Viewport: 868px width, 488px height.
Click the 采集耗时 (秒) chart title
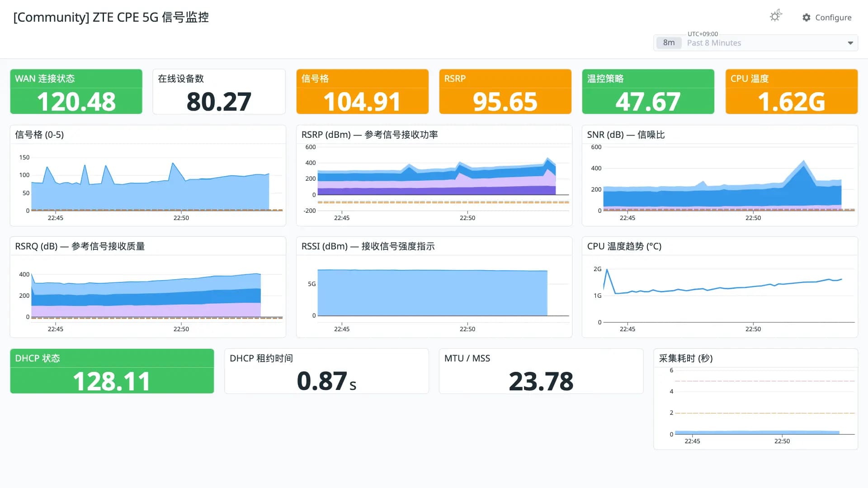(x=685, y=358)
